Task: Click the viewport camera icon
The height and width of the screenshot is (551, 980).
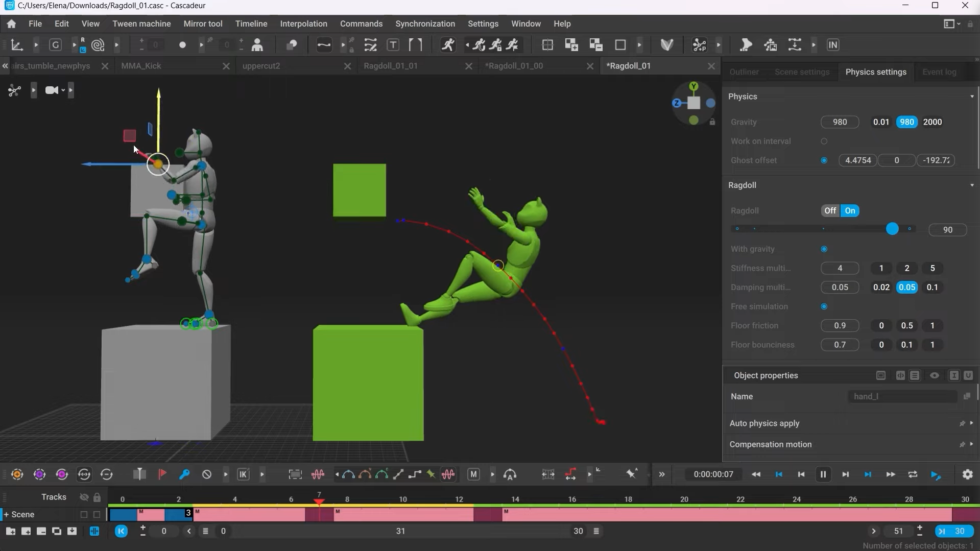Action: (52, 90)
